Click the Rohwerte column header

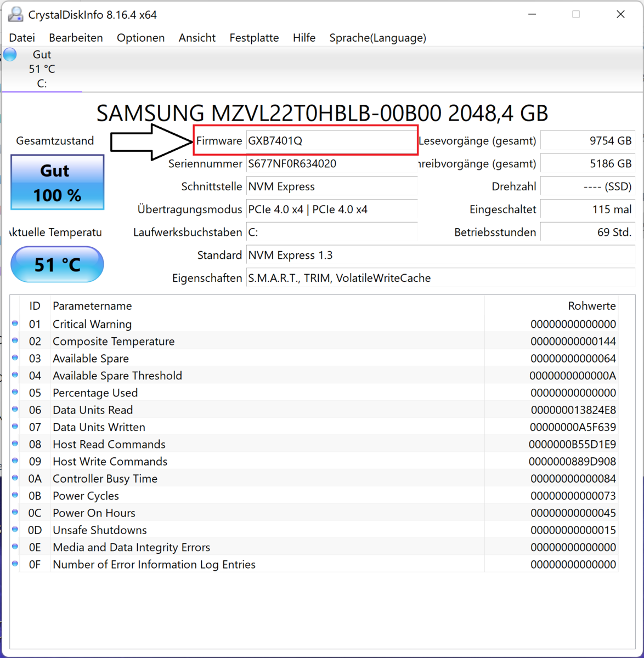pos(551,306)
